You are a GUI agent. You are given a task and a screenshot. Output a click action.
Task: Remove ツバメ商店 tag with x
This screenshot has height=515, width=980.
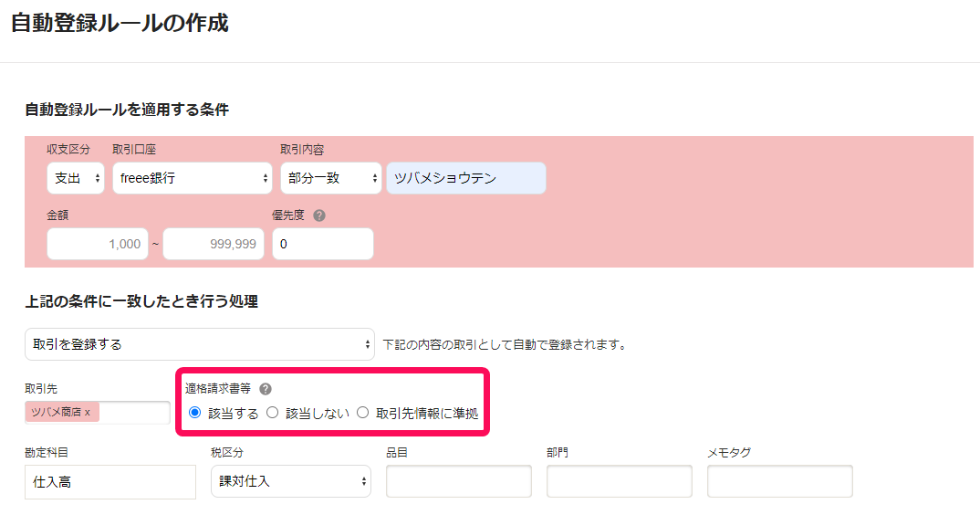click(x=88, y=413)
